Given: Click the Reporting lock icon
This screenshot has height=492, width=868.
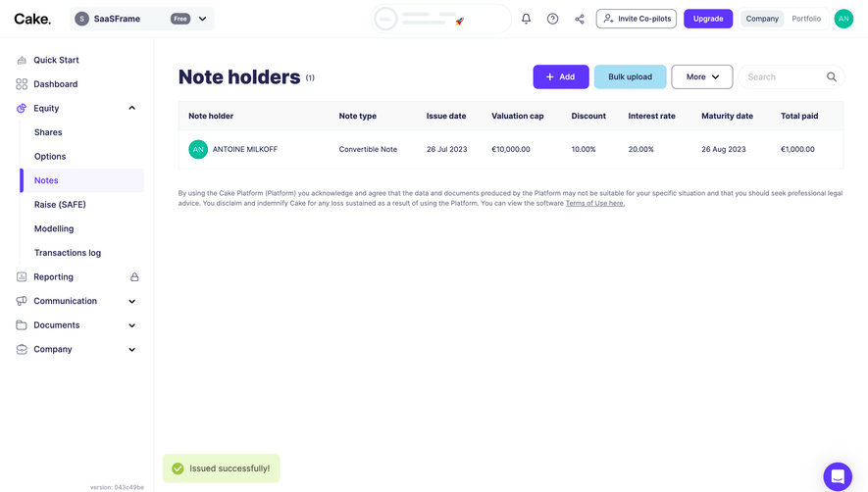Looking at the screenshot, I should coord(134,276).
